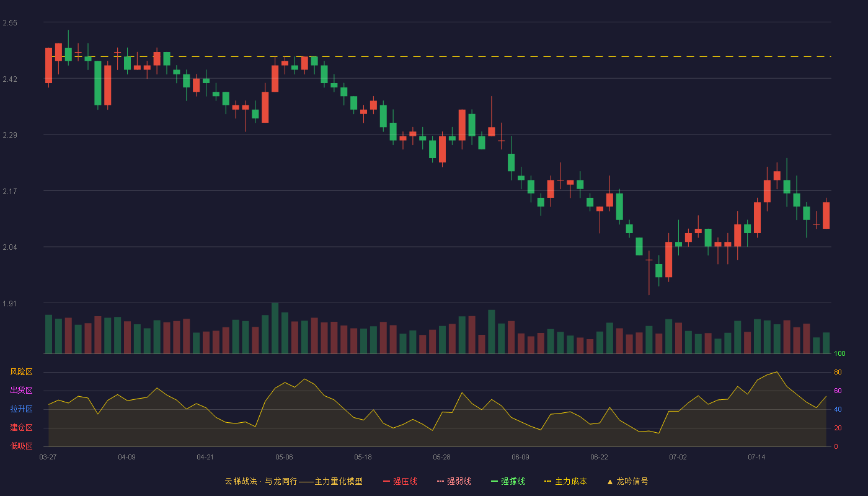Viewport: 868px width, 496px height.
Task: Click the 07-14 date axis label
Action: point(756,457)
